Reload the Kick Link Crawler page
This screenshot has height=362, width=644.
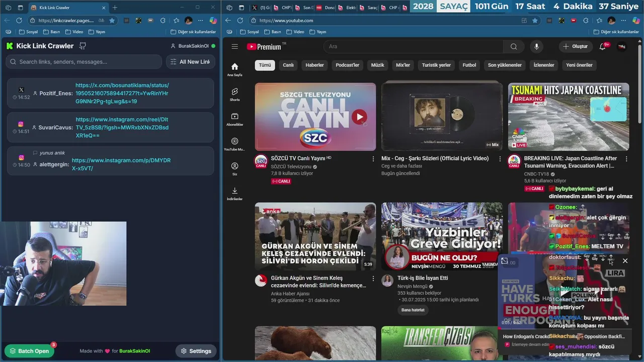(x=19, y=21)
